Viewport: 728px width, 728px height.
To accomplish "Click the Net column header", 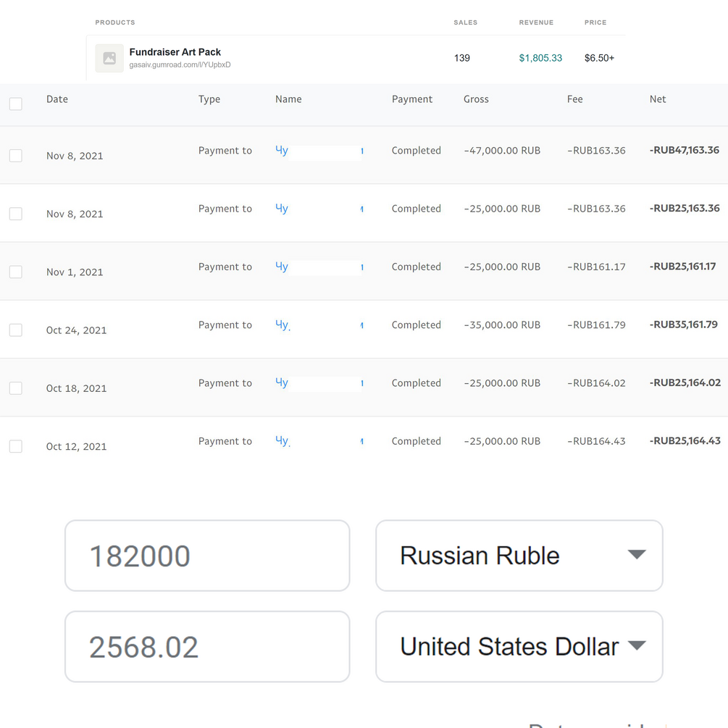I will pyautogui.click(x=658, y=99).
